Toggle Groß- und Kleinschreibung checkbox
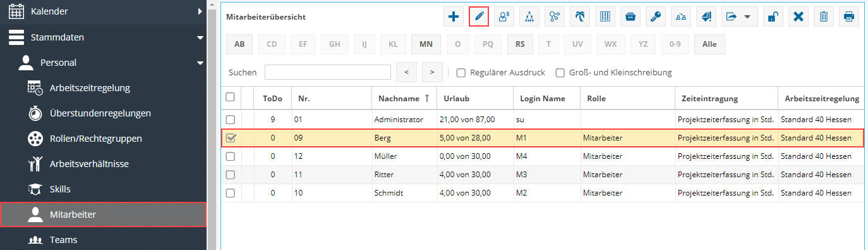Image resolution: width=868 pixels, height=250 pixels. [560, 72]
